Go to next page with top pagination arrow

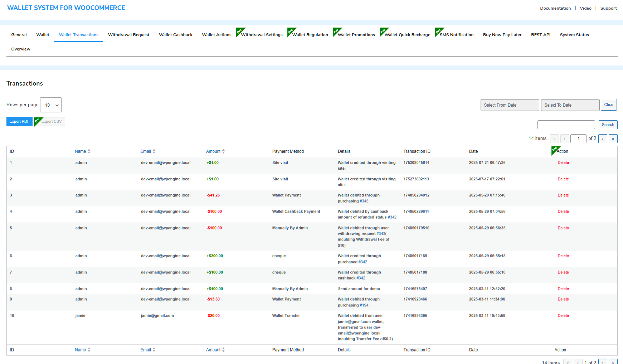coord(603,139)
